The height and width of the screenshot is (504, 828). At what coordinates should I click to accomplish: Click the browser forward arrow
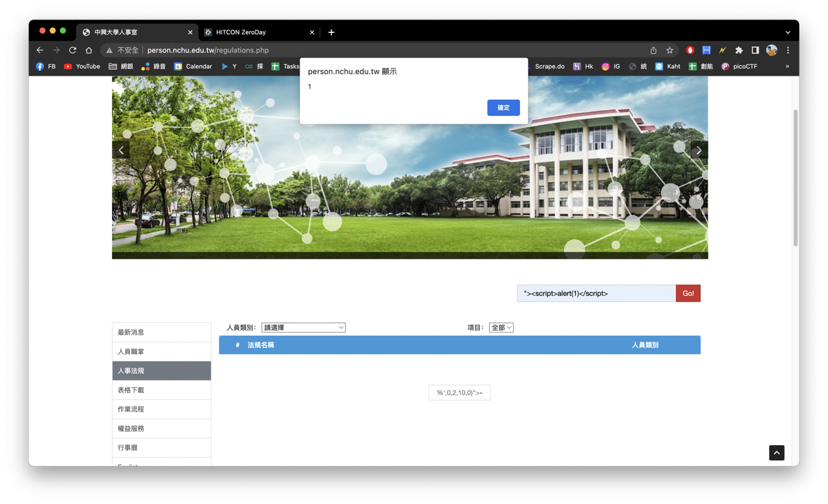(56, 50)
